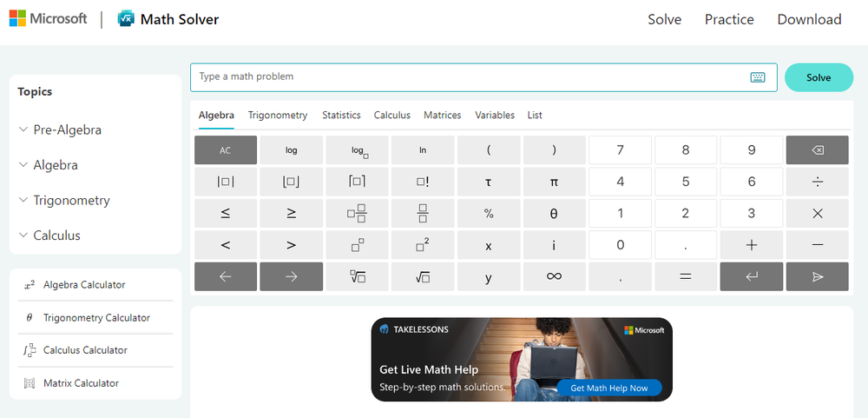This screenshot has height=418, width=868.
Task: Switch to the Matrices keypad tab
Action: tap(443, 116)
